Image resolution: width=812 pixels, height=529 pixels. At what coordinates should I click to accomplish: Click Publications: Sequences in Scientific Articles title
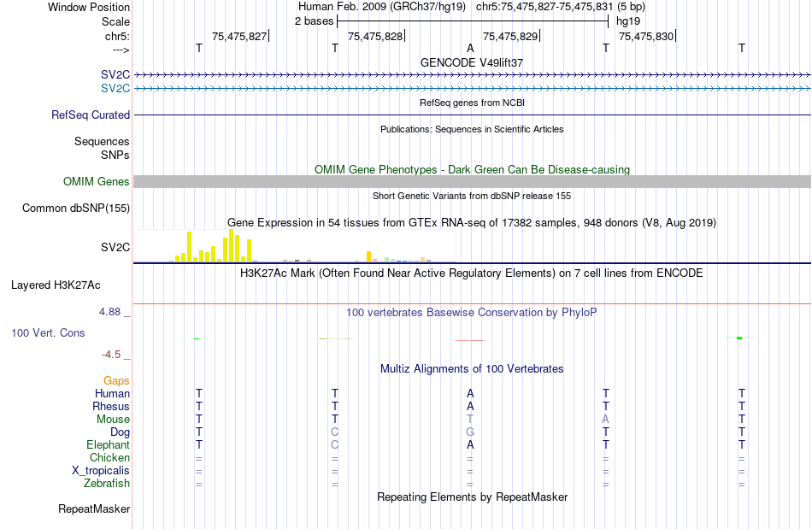tap(472, 129)
